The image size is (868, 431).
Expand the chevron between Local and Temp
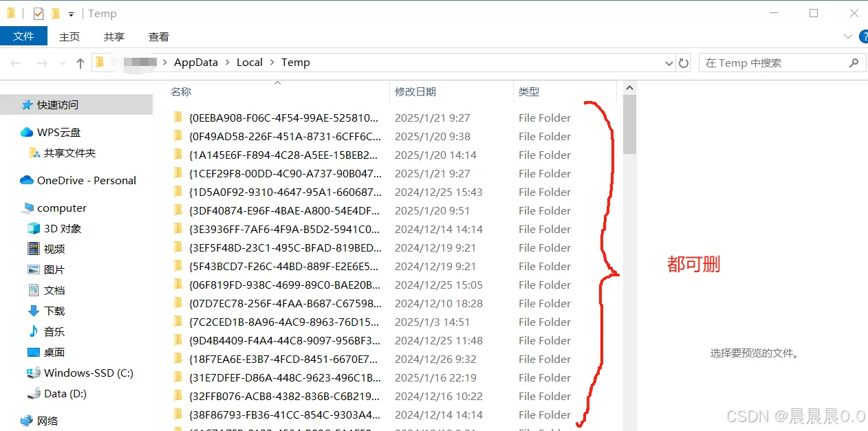272,63
